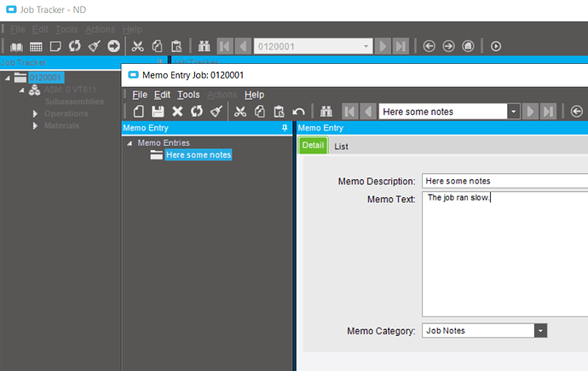Open the Edit menu in Memo Entry
This screenshot has height=371, width=588.
(x=162, y=95)
